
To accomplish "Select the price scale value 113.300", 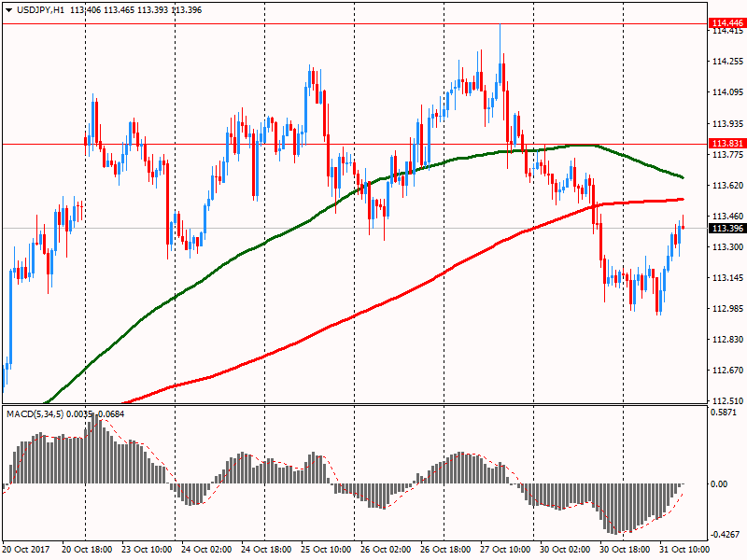I will pos(727,246).
